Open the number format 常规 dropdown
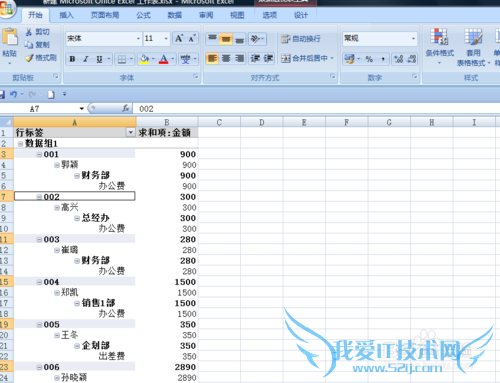 413,39
